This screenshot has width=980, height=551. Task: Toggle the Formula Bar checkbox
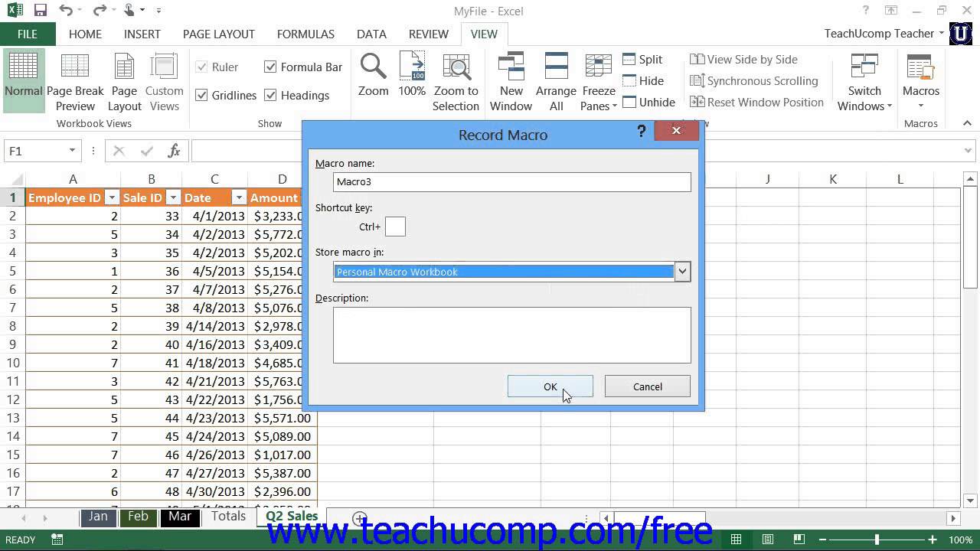[x=270, y=67]
